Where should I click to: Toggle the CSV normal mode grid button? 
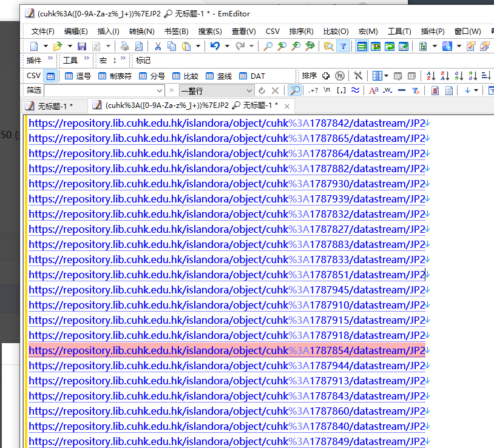point(50,76)
